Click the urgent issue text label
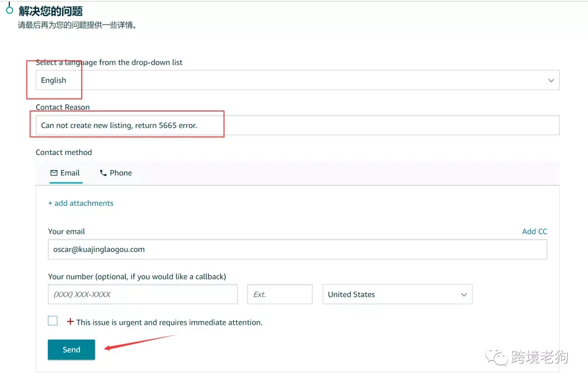Screen dimensions: 588x383 point(169,322)
